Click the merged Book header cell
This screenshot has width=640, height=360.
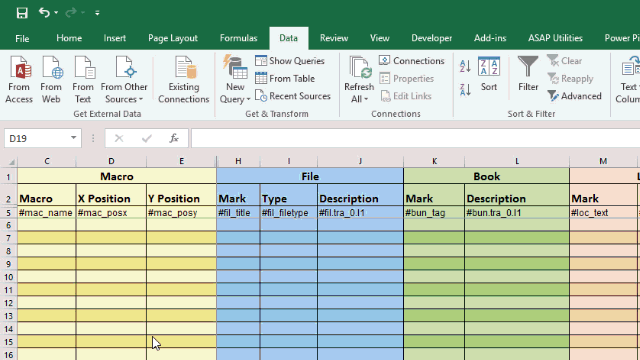(x=487, y=176)
